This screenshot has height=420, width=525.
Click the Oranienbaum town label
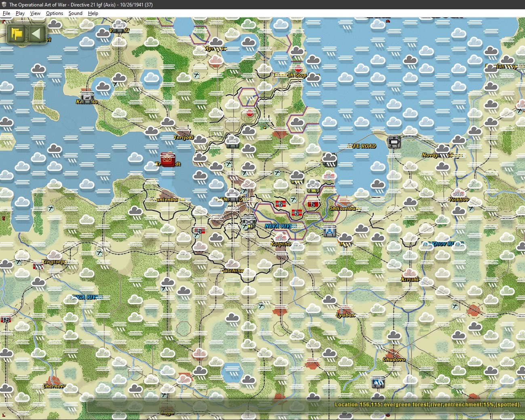click(x=167, y=199)
